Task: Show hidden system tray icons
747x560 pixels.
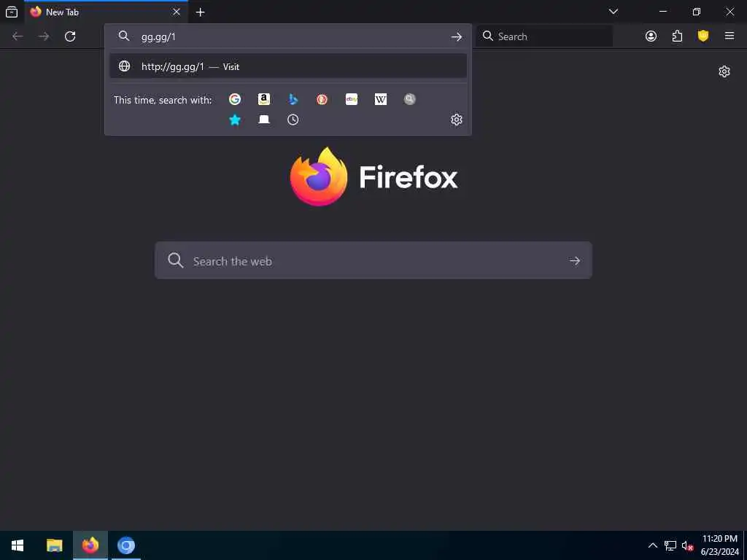Action: pyautogui.click(x=653, y=545)
